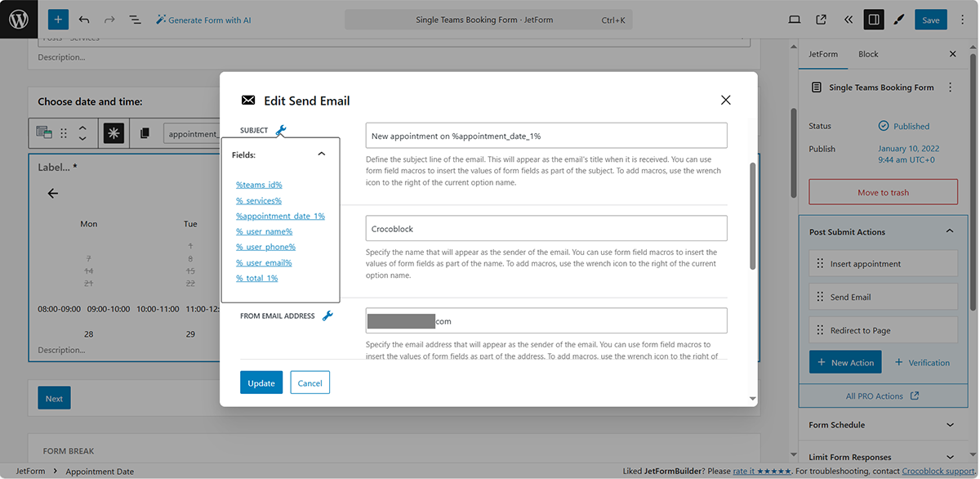Add a New Action
980x479 pixels.
tap(844, 362)
